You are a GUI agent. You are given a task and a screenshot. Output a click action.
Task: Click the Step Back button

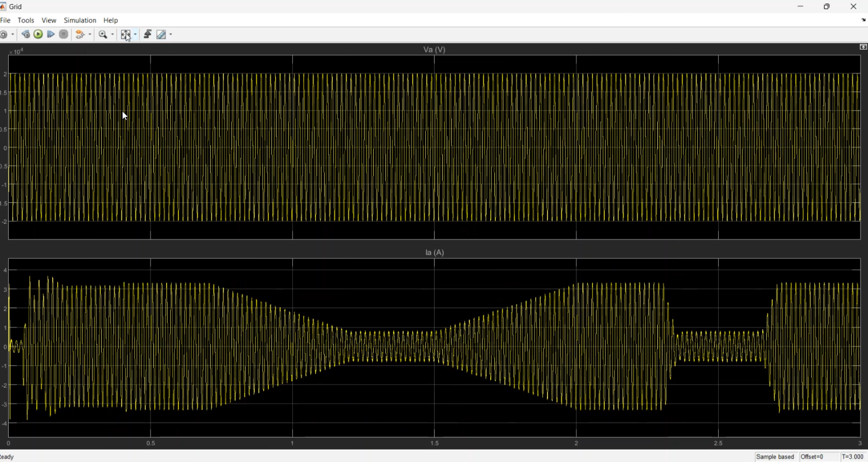point(25,35)
